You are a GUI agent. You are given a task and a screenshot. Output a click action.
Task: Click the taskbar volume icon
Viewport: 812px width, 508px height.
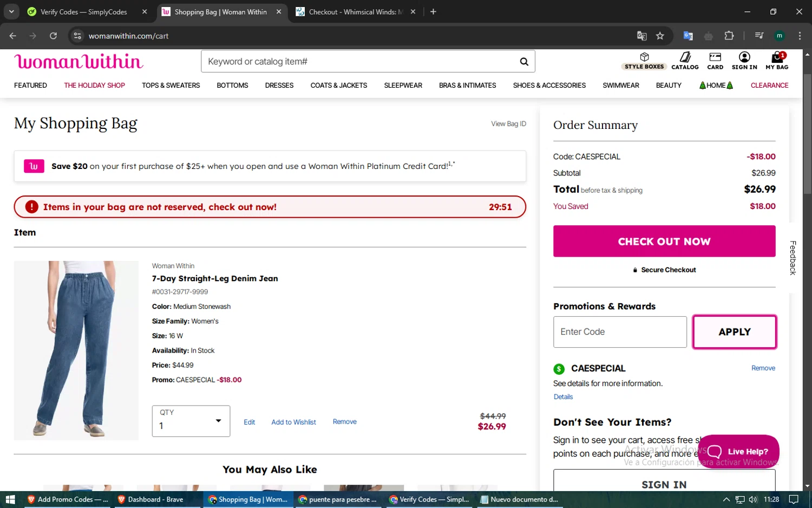(753, 499)
